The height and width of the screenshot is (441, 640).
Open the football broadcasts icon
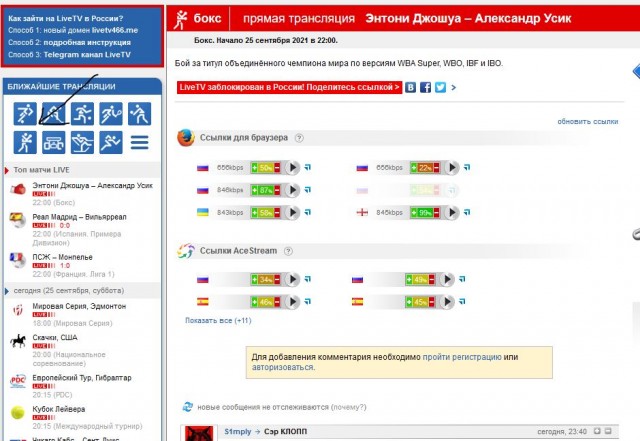[25, 114]
